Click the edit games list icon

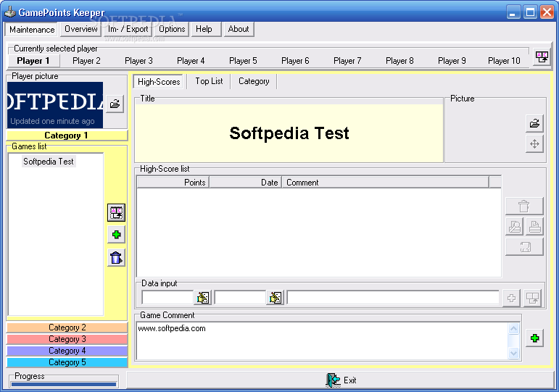116,213
